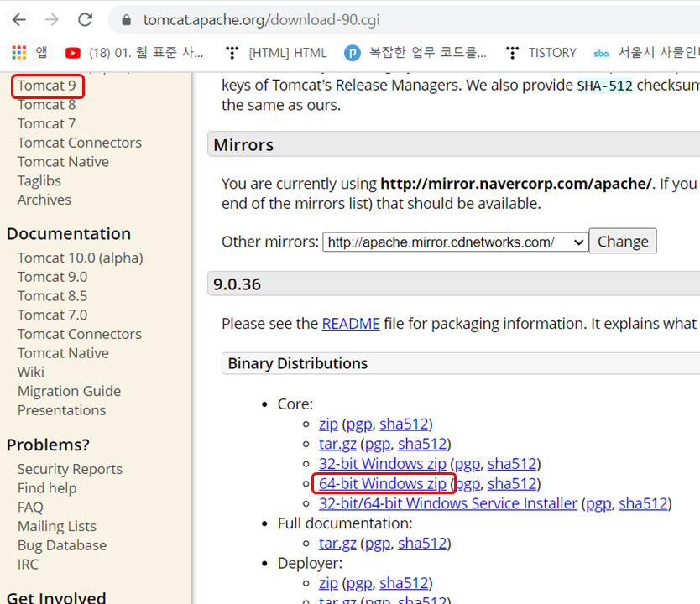Open Service Installer sha512 checksum
The width and height of the screenshot is (700, 604).
point(643,503)
